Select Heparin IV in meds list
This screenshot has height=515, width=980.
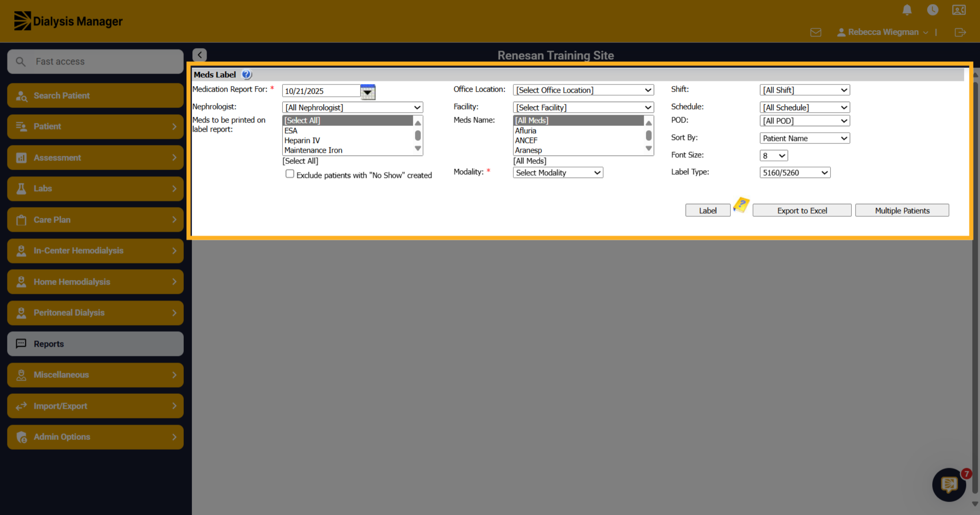click(x=348, y=140)
